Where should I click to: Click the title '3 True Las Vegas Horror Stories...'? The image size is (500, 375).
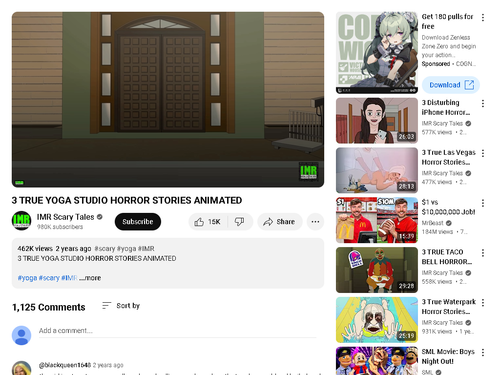(449, 157)
